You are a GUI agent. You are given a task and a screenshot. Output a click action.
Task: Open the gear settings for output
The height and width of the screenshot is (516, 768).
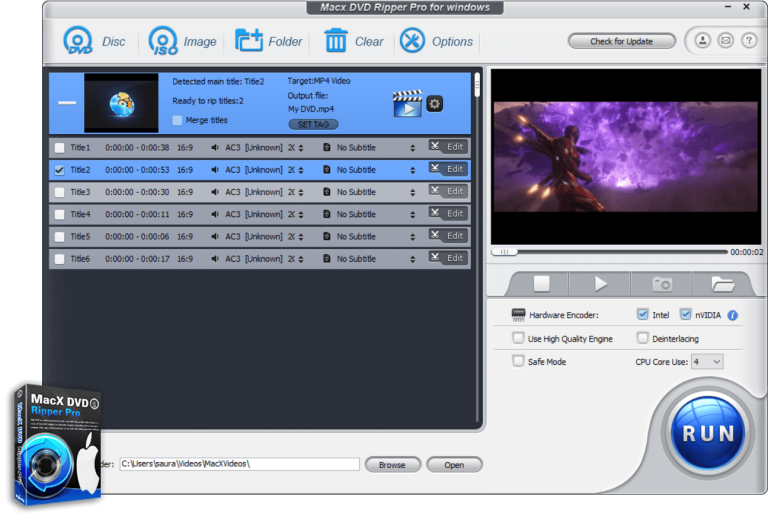[x=434, y=104]
